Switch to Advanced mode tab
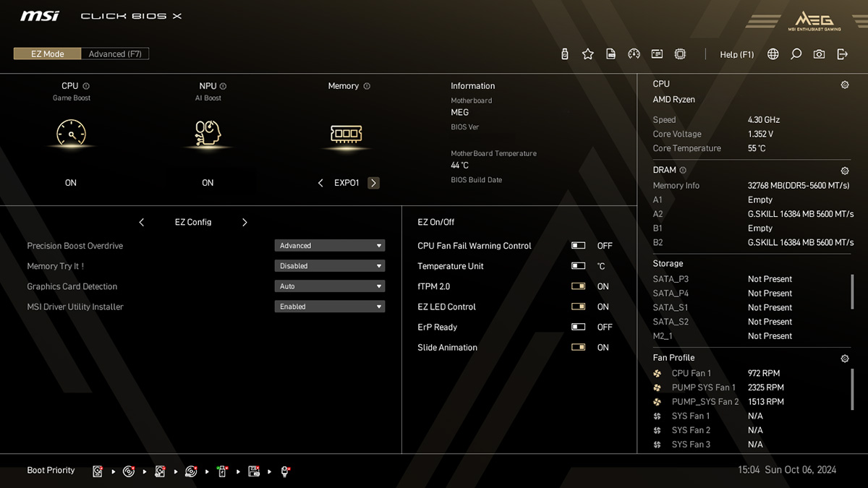This screenshot has height=488, width=868. [x=114, y=53]
